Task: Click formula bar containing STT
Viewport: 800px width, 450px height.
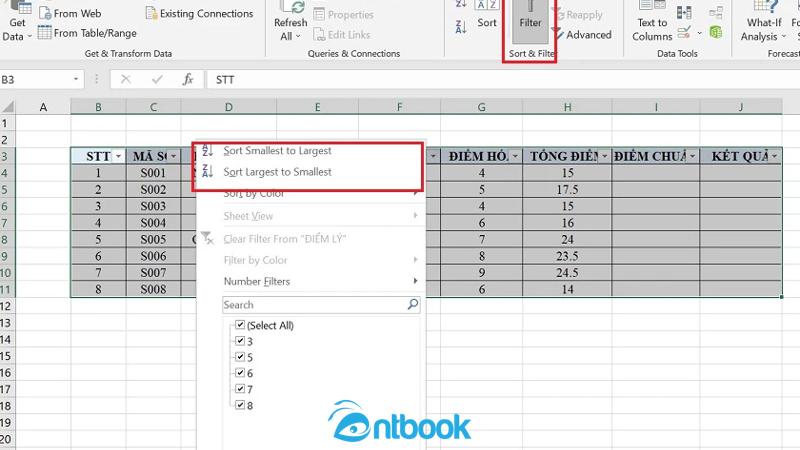Action: (x=503, y=80)
